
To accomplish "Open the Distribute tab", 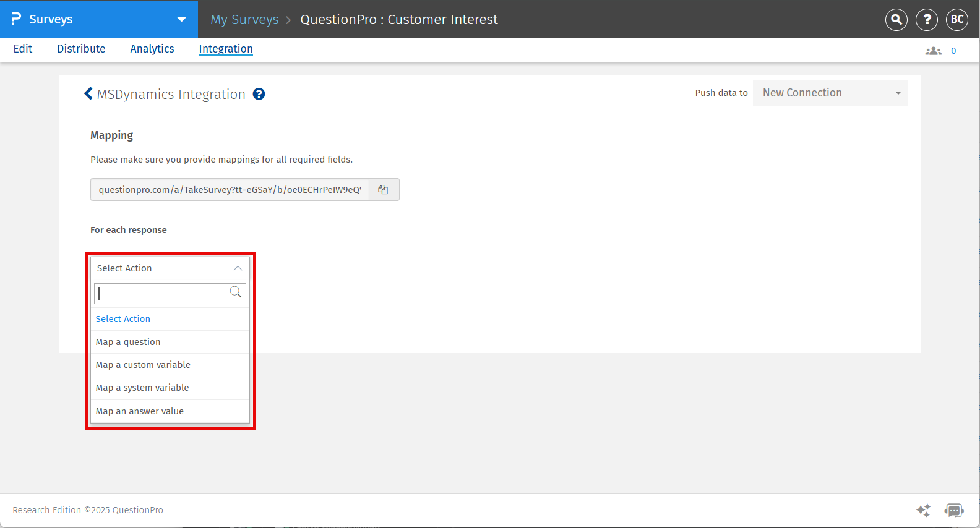I will point(81,49).
